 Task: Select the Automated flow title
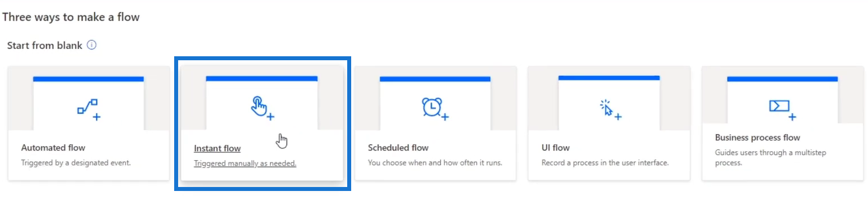[53, 148]
